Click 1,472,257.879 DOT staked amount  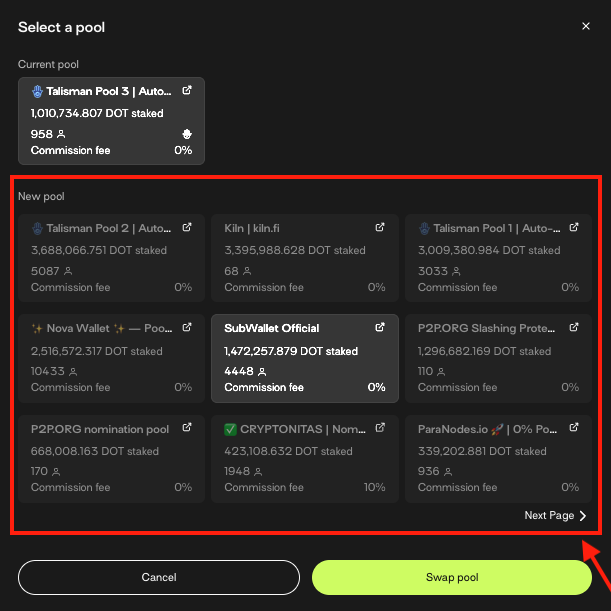point(291,351)
